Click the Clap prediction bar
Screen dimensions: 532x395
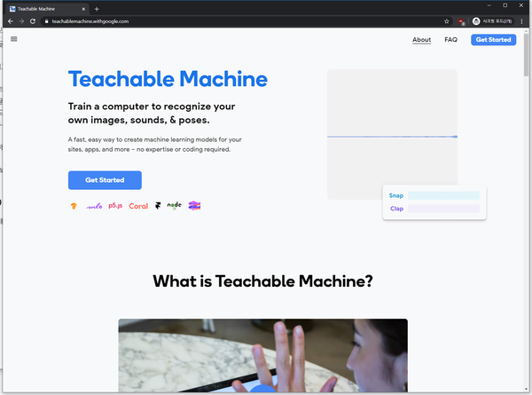(x=443, y=209)
